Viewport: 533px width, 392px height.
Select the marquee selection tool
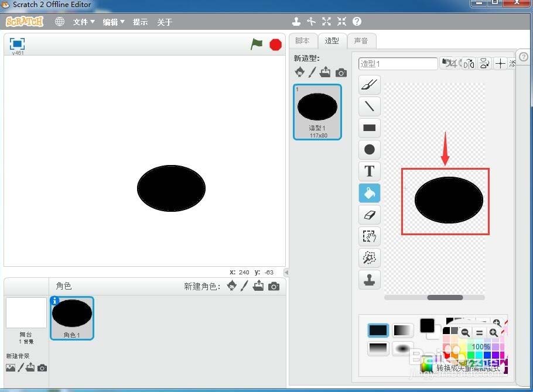tap(369, 236)
